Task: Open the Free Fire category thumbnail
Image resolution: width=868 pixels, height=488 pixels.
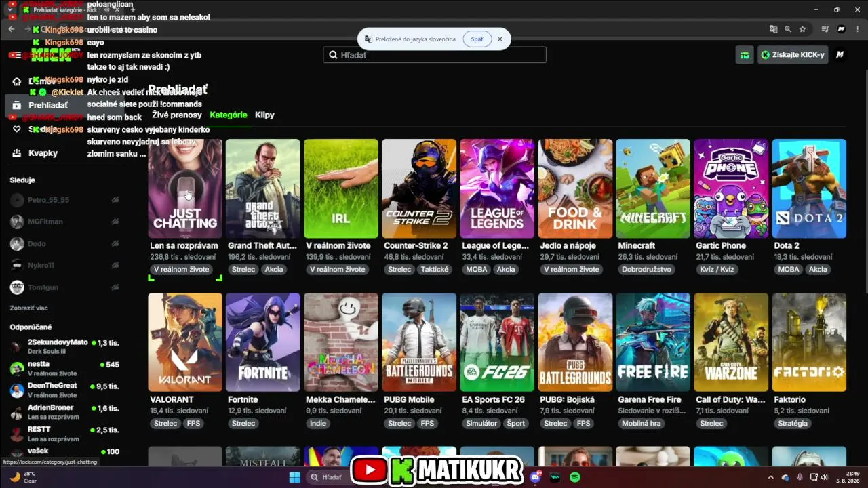Action: pyautogui.click(x=653, y=342)
